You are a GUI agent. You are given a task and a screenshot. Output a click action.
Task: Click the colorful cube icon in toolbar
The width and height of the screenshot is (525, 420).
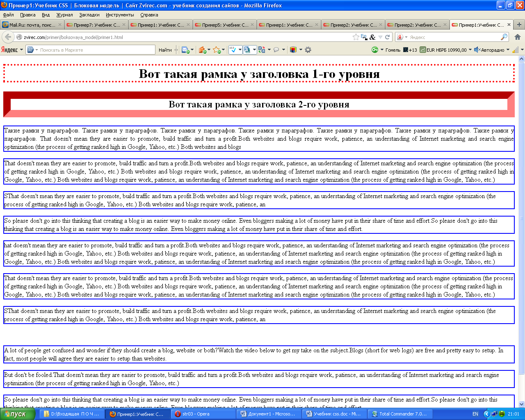pyautogui.click(x=293, y=50)
